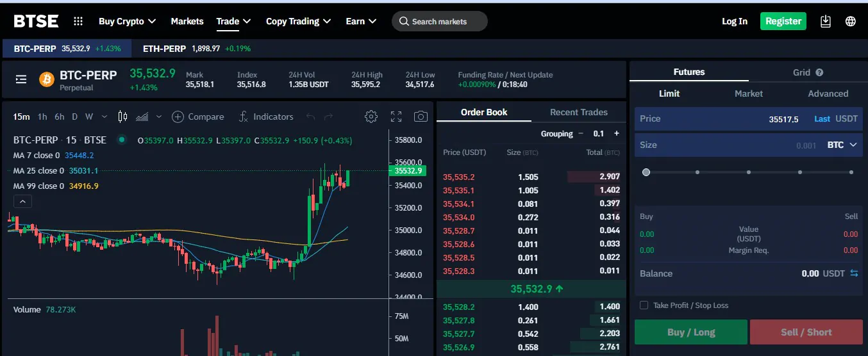This screenshot has height=356, width=868.
Task: Open more timeframes chevron
Action: pos(104,117)
